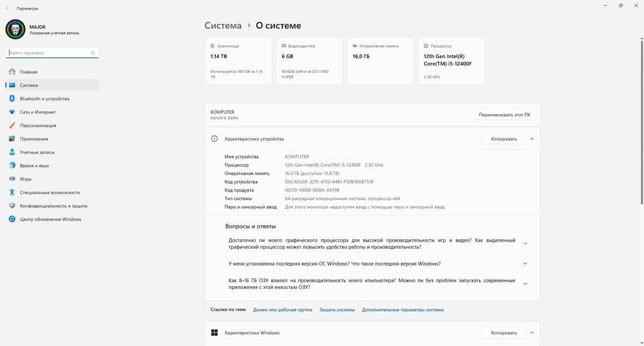Collapse the Характеристики устройства section chevron
Viewport: 644px width, 346px height.
tap(532, 139)
